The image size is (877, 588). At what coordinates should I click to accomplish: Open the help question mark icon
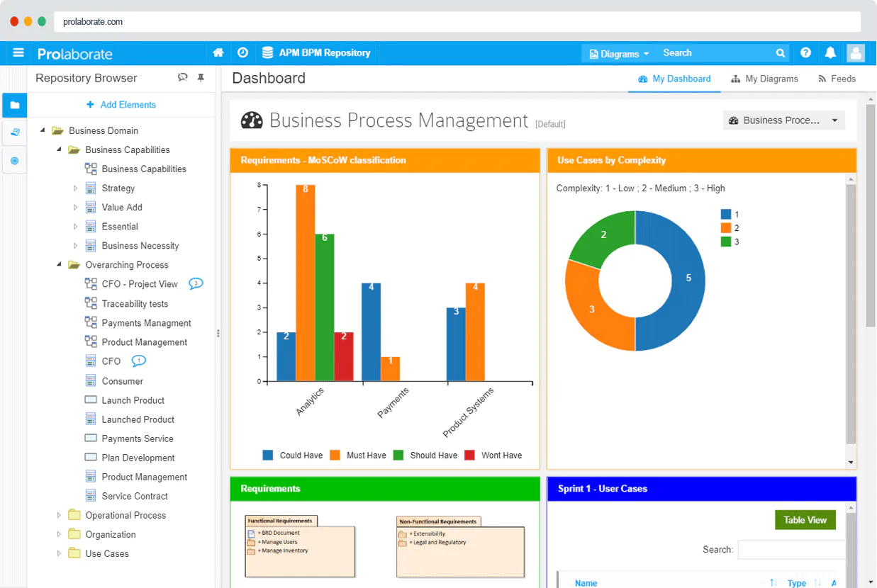click(805, 52)
